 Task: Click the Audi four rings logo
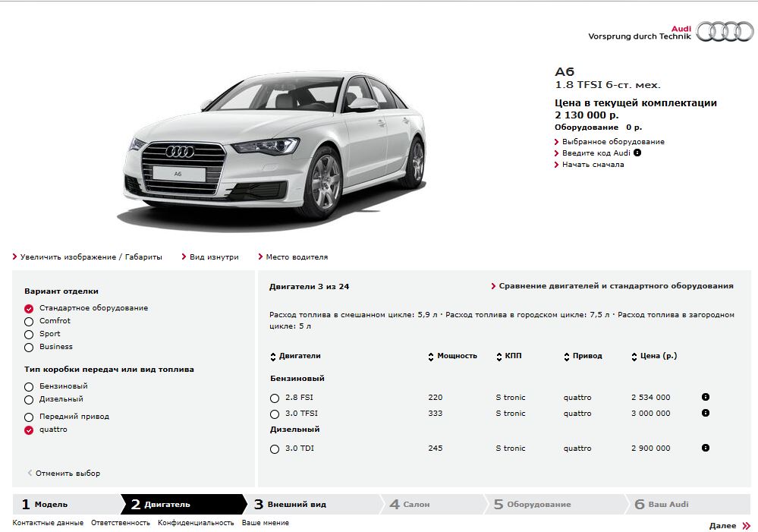725,32
